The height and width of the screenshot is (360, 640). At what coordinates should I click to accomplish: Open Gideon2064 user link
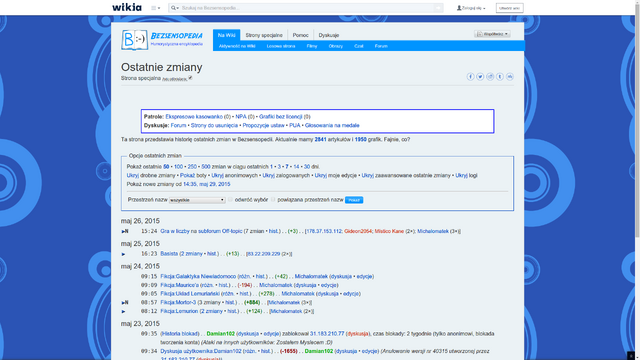(x=358, y=231)
